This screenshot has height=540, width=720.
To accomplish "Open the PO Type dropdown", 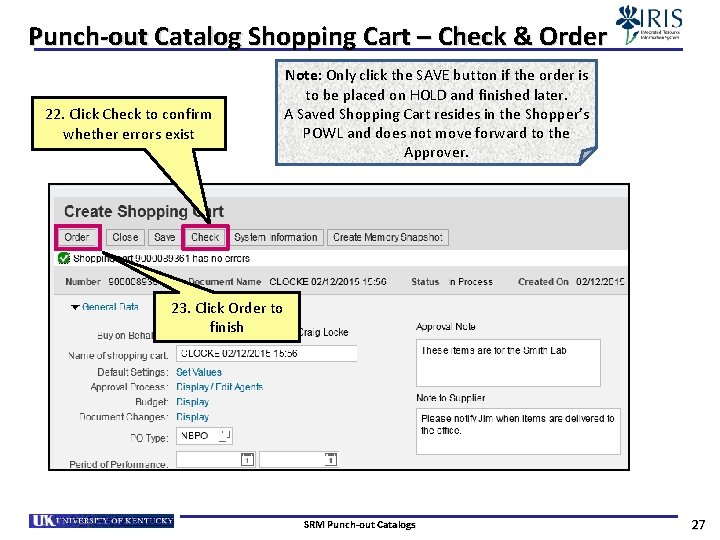I will coord(225,436).
